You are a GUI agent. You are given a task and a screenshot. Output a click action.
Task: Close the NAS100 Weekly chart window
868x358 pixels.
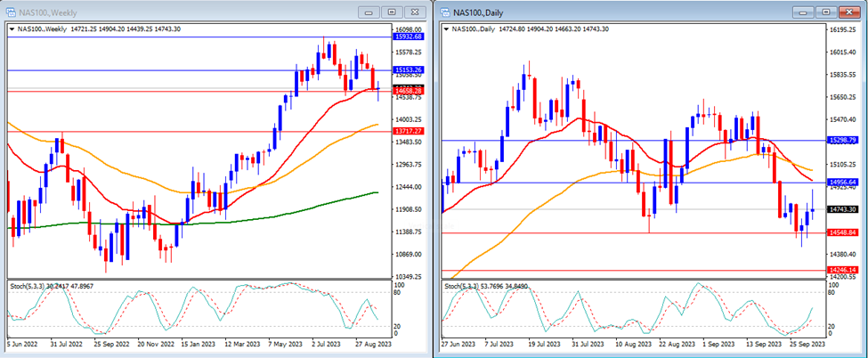pos(414,12)
